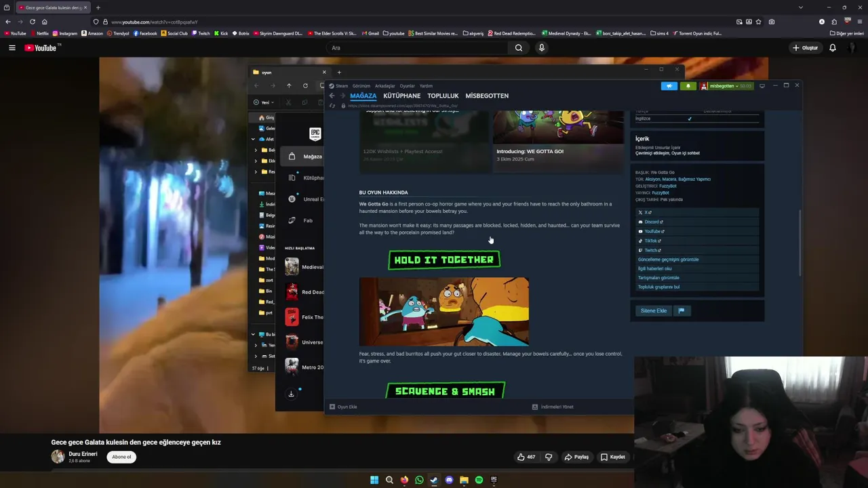Share the video via Paylaş
The height and width of the screenshot is (488, 868).
(576, 457)
